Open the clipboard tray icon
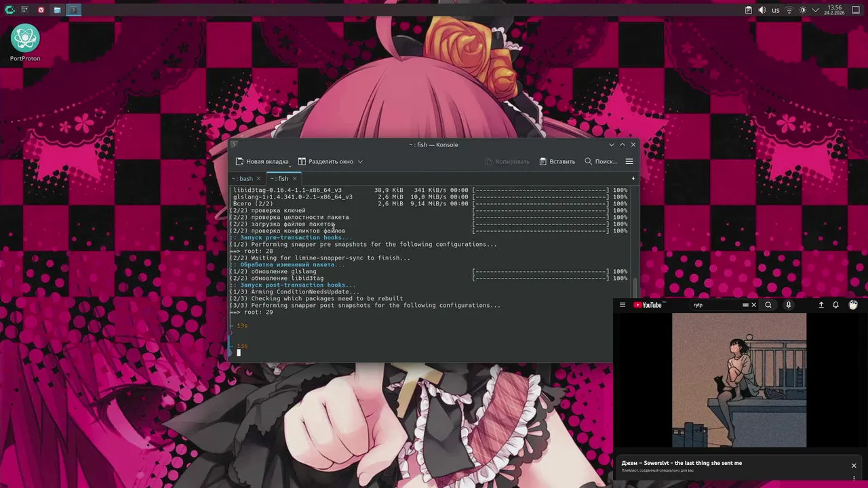Viewport: 868px width, 488px height. [748, 10]
